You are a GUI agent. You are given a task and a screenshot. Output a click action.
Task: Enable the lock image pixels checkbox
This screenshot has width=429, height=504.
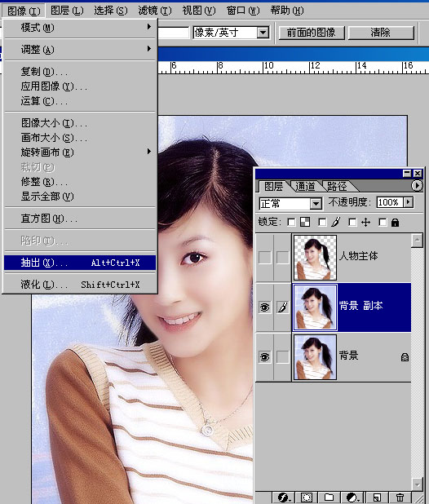(x=322, y=223)
